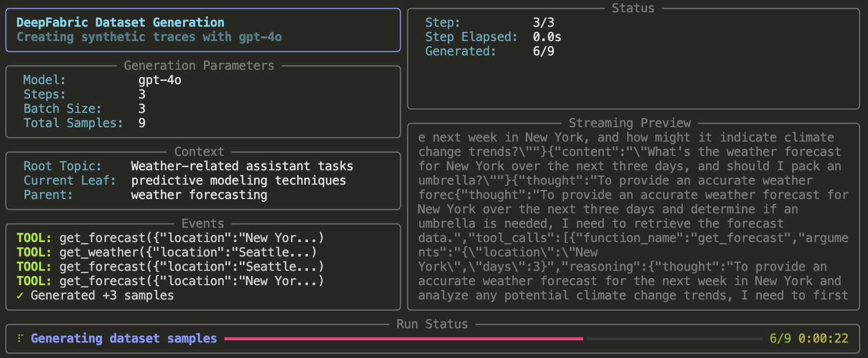Click 'Weather-related assistant tasks' value
The image size is (868, 358).
click(x=242, y=166)
